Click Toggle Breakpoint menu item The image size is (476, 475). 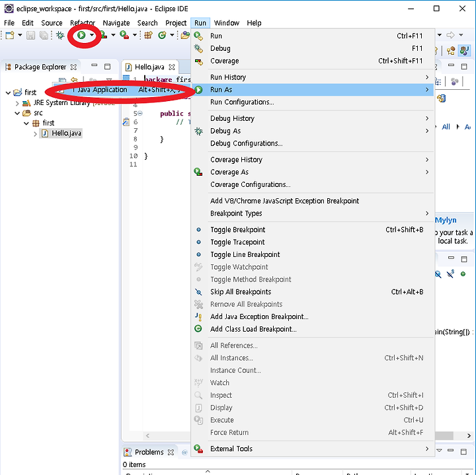click(312, 230)
